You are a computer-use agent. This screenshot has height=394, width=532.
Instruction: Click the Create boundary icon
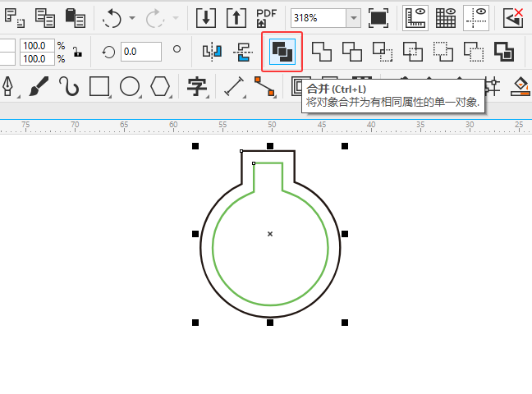(x=504, y=52)
